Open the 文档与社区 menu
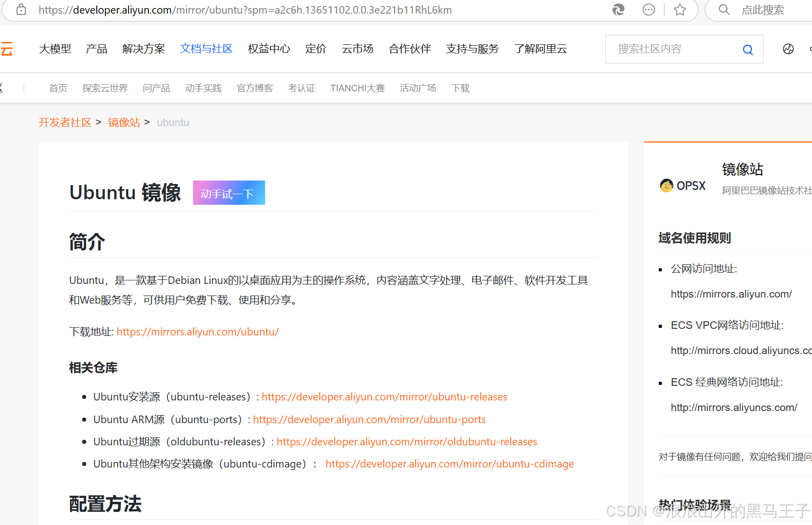The width and height of the screenshot is (812, 525). (206, 49)
